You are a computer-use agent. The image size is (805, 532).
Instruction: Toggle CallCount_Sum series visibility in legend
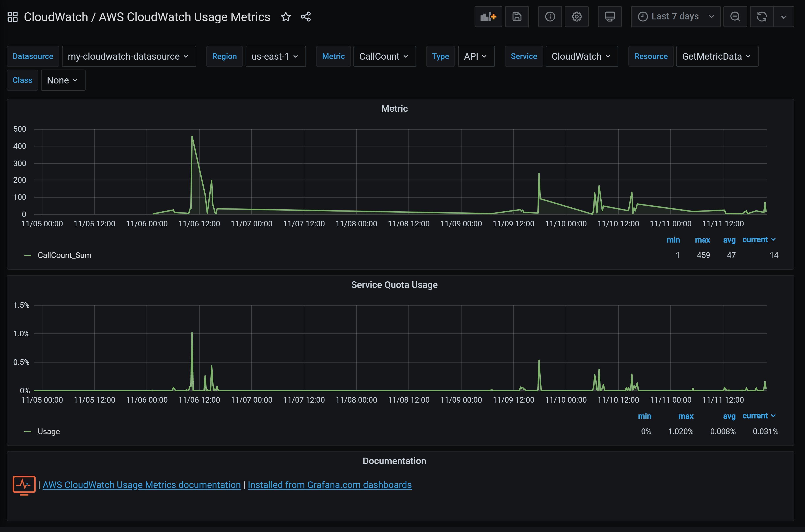64,255
